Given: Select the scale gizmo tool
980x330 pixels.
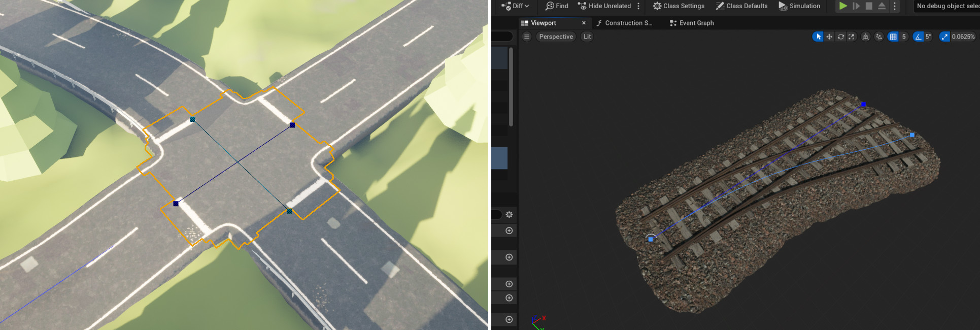Looking at the screenshot, I should click(x=852, y=37).
